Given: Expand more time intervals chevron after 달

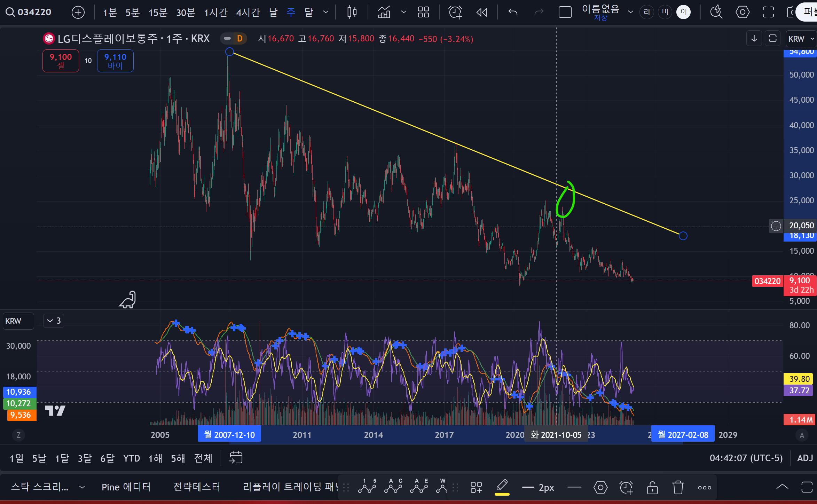Looking at the screenshot, I should (x=326, y=13).
